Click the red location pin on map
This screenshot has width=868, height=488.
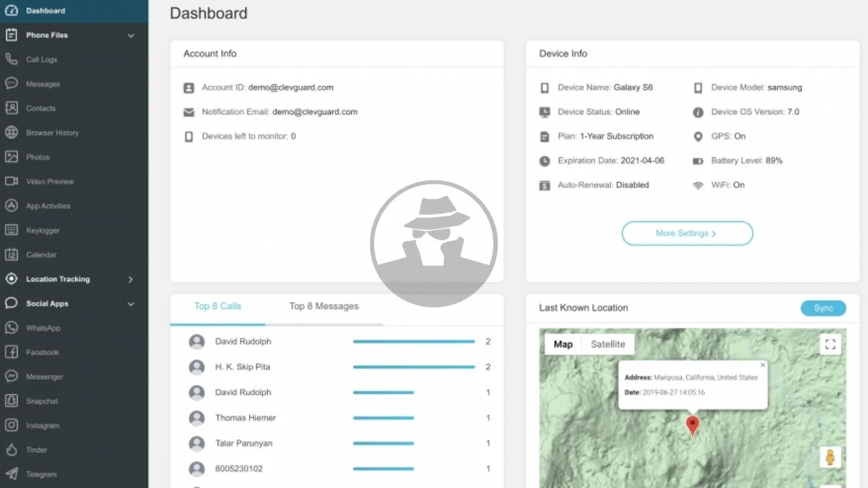[x=692, y=426]
